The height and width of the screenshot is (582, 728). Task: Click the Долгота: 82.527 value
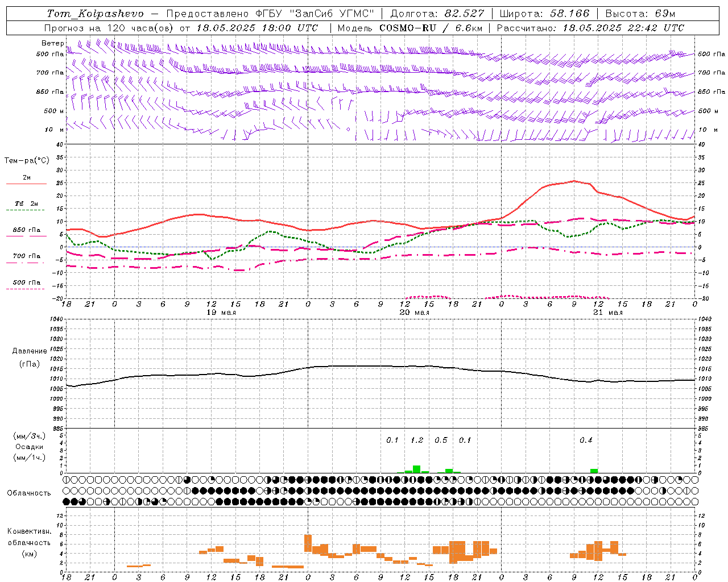[x=437, y=14]
